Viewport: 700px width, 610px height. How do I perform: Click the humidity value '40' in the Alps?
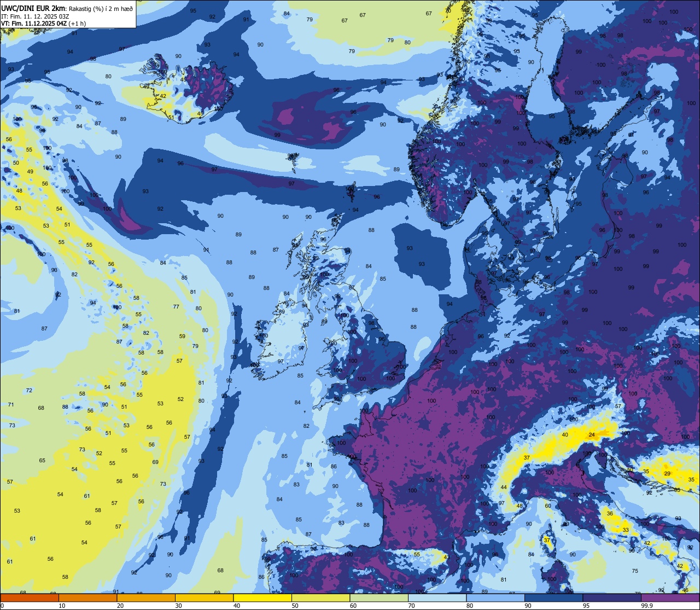565,435
